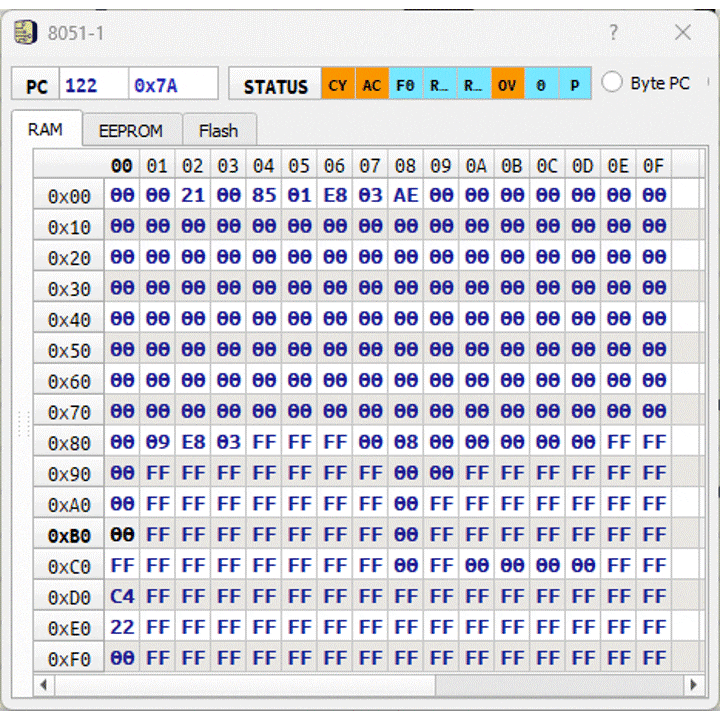This screenshot has width=720, height=720.
Task: Click the PC label
Action: pos(37,85)
